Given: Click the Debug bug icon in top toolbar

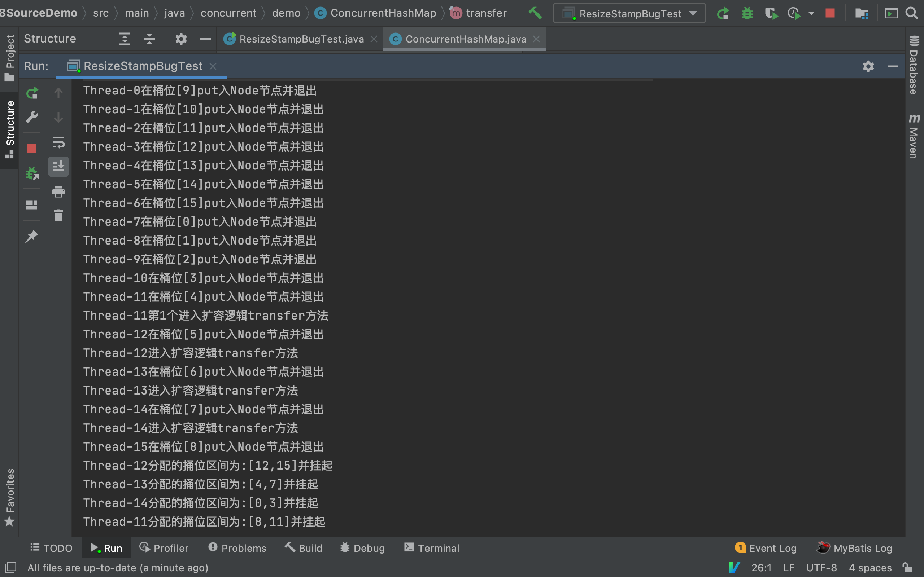Looking at the screenshot, I should click(x=747, y=14).
